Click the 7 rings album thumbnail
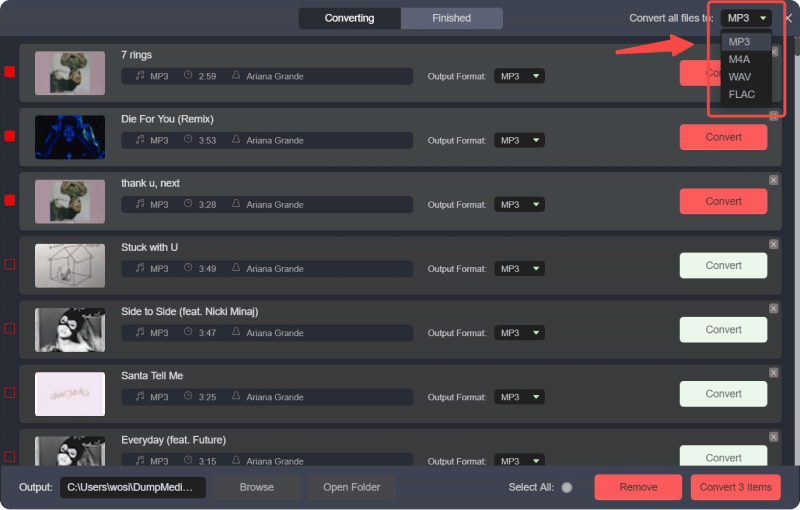 tap(70, 73)
